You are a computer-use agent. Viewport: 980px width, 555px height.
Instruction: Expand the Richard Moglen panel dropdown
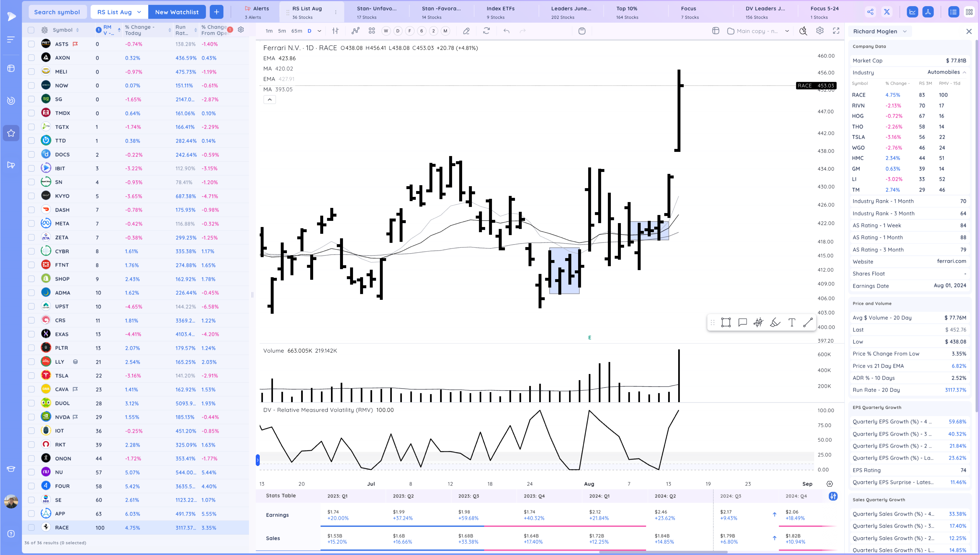905,31
